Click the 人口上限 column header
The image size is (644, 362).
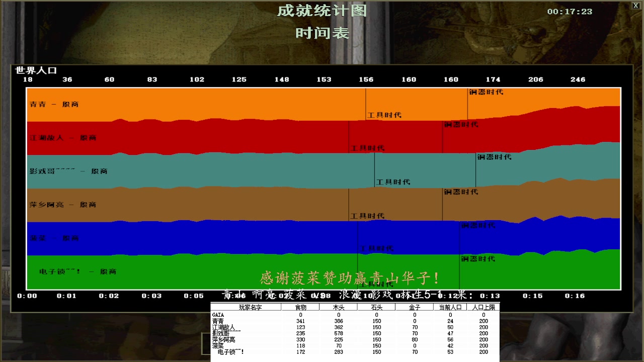point(483,307)
